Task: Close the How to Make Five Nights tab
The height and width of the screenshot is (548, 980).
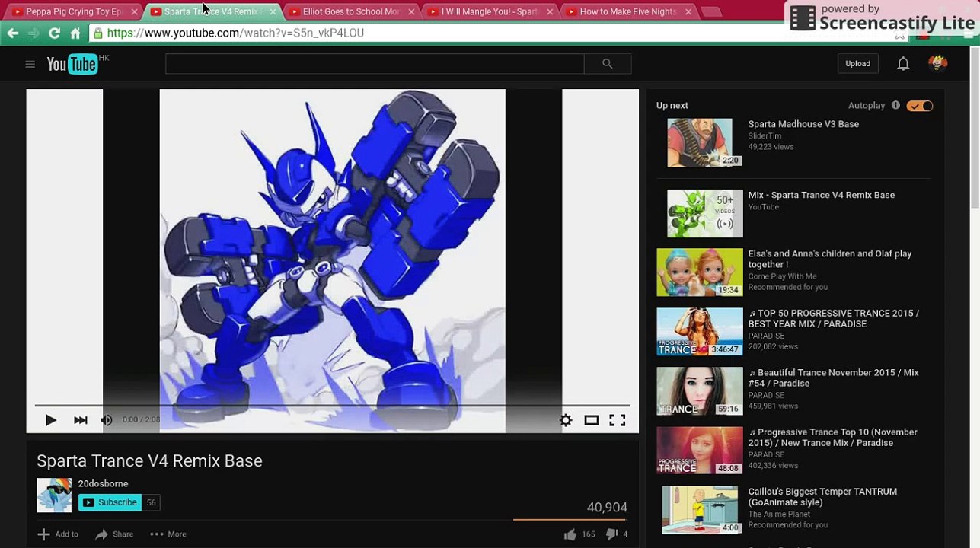Action: pos(688,12)
